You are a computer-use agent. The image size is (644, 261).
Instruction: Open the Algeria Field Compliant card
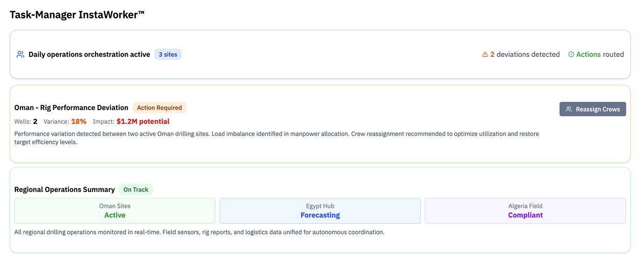point(525,211)
